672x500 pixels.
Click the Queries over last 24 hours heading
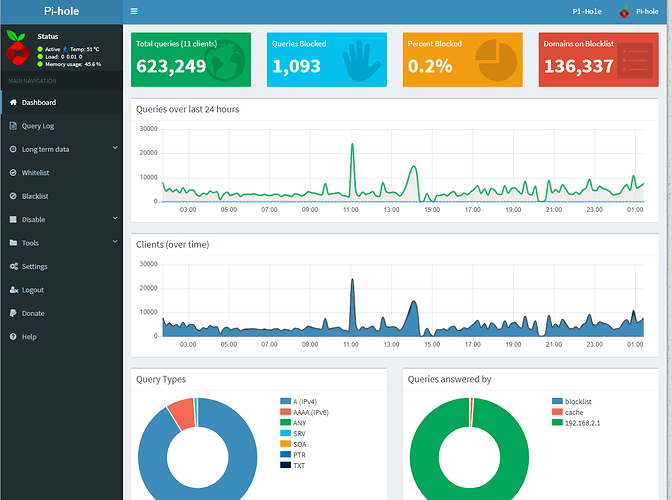188,110
